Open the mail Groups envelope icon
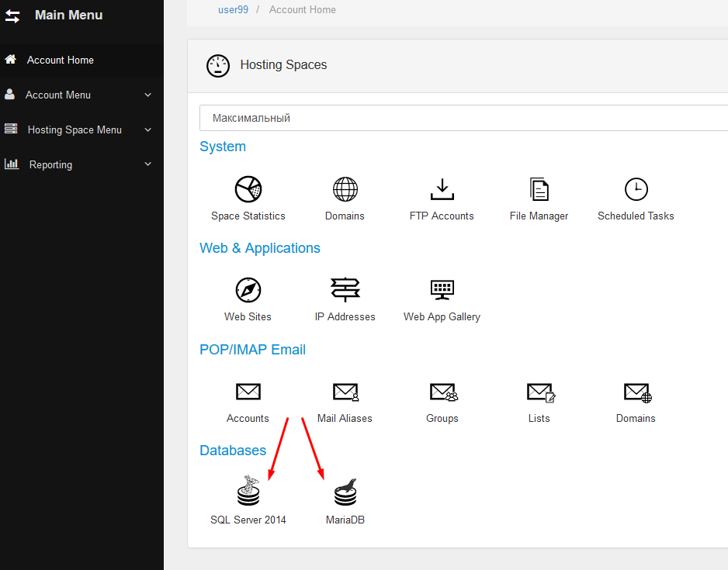This screenshot has width=728, height=570. [443, 392]
